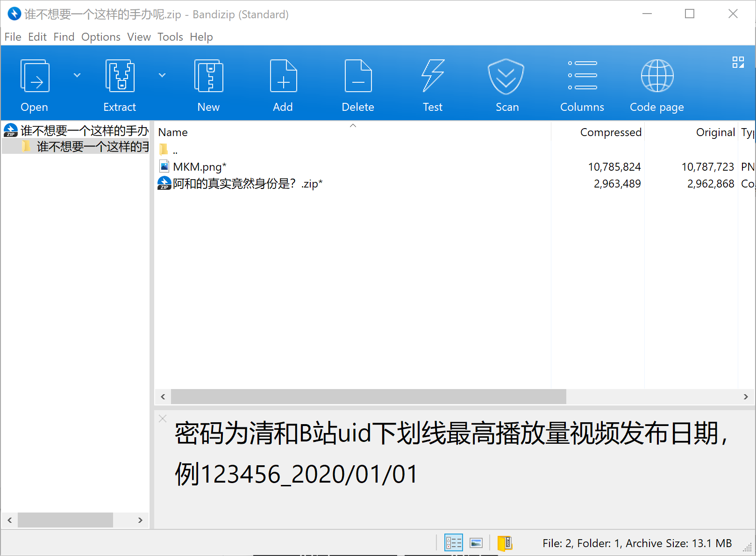Switch to image preview view in status bar
Image resolution: width=756 pixels, height=556 pixels.
[x=476, y=543]
